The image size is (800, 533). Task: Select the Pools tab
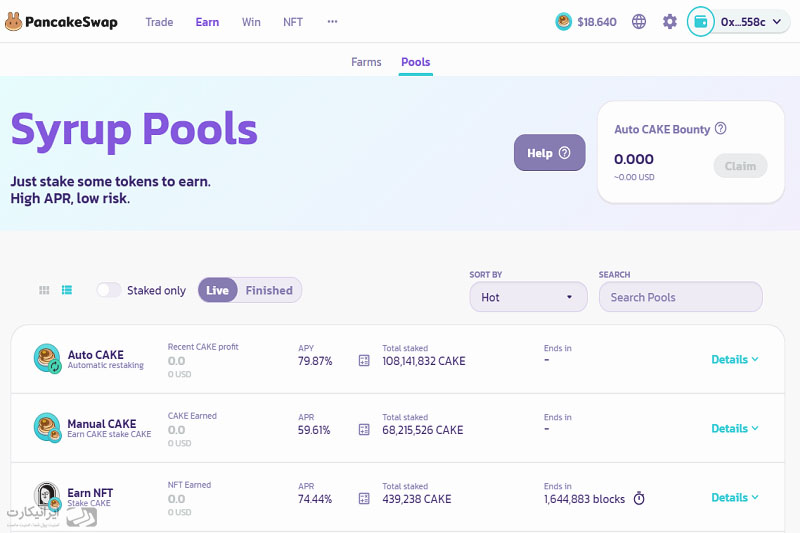point(415,62)
